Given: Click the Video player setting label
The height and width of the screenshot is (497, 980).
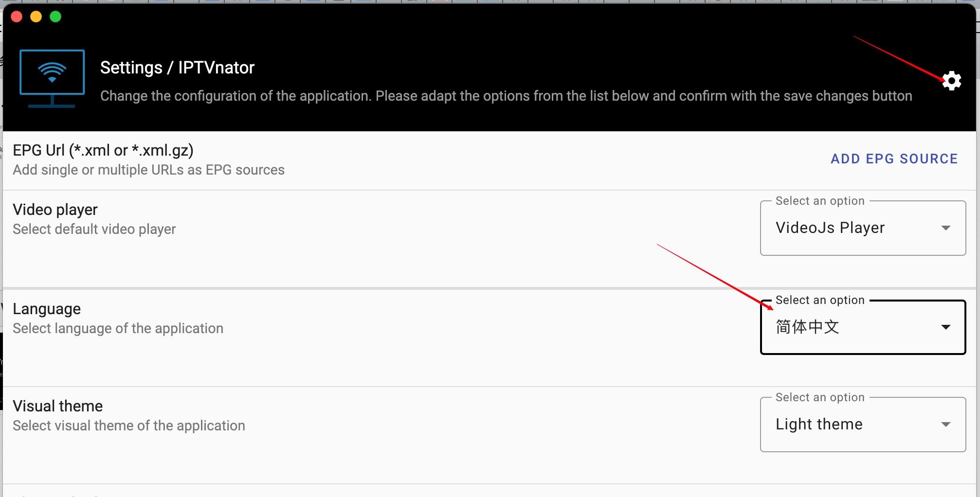Looking at the screenshot, I should (x=55, y=210).
